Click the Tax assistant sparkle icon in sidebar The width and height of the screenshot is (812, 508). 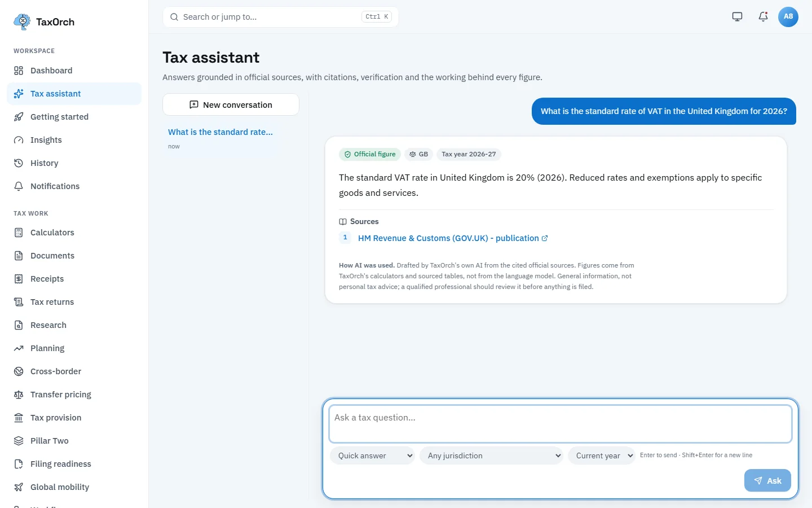click(x=19, y=94)
